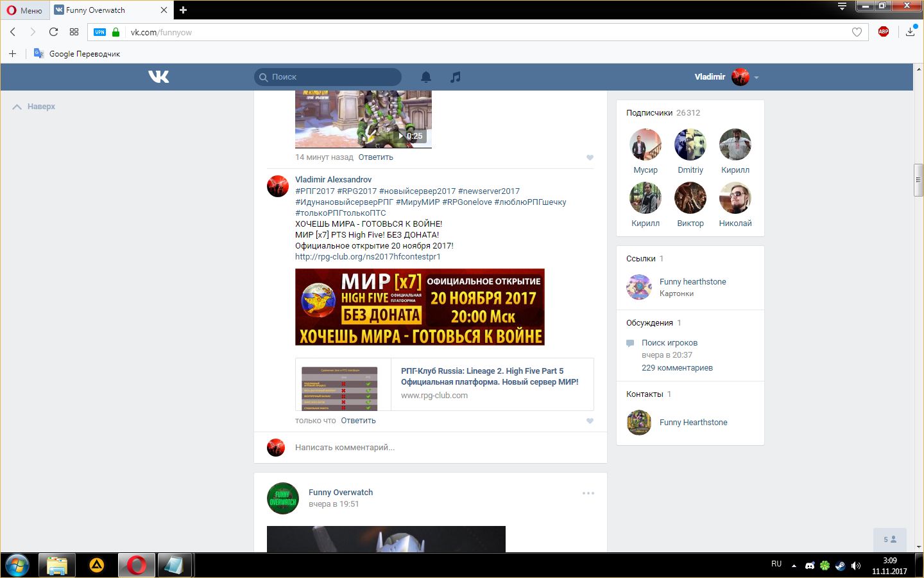Click the add bookmark plus icon

(x=12, y=53)
